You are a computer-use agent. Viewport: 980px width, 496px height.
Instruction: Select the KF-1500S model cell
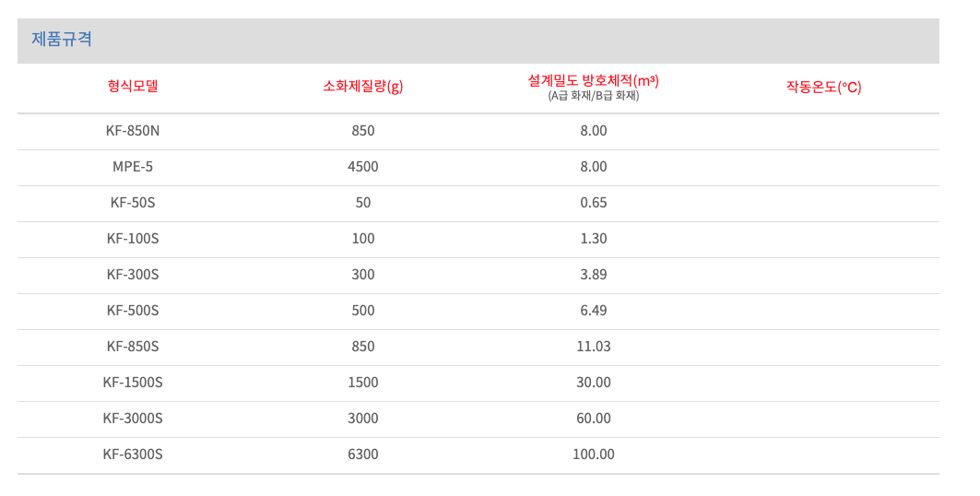point(133,383)
